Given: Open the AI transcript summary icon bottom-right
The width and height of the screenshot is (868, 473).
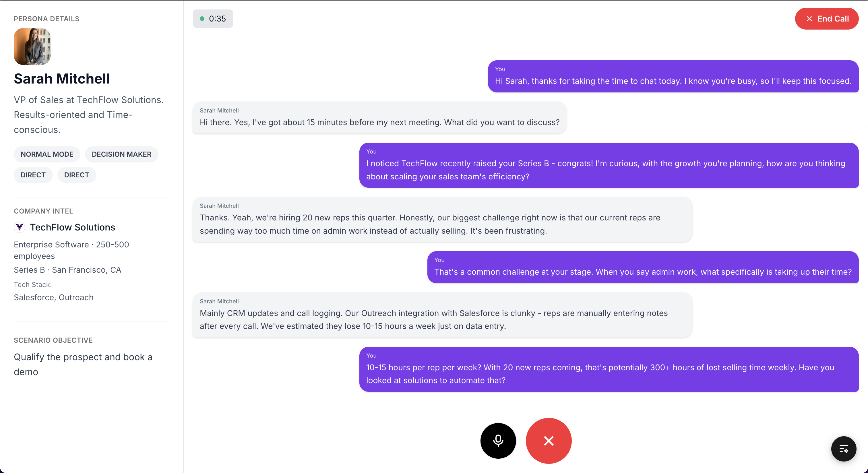Looking at the screenshot, I should (844, 449).
